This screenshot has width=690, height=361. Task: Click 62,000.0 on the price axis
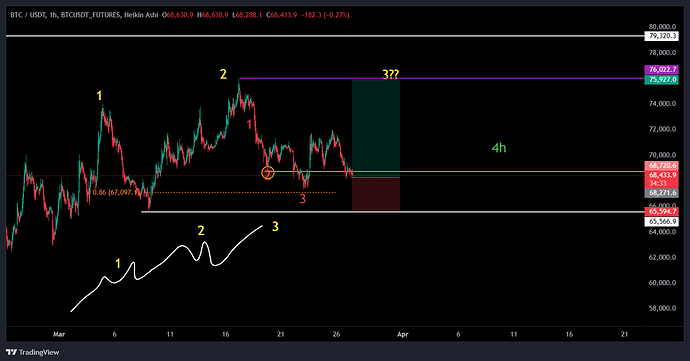tap(662, 257)
